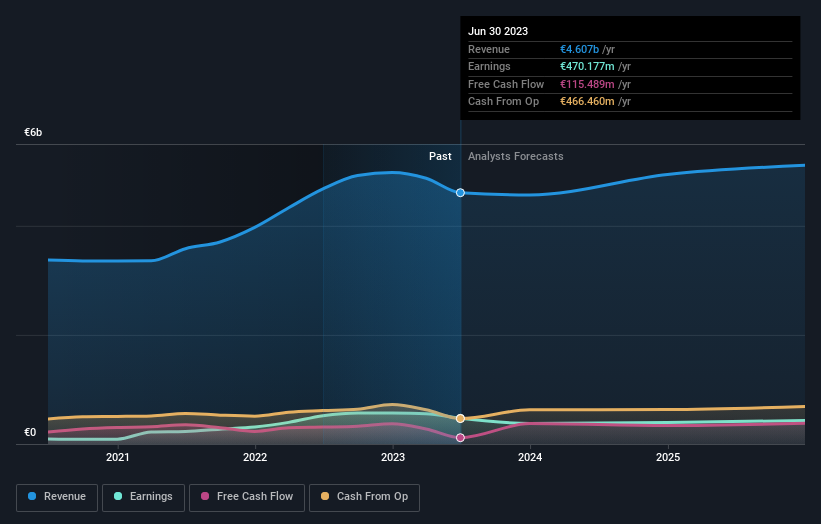
Task: Toggle the Cash From Op legend series
Action: click(x=364, y=497)
